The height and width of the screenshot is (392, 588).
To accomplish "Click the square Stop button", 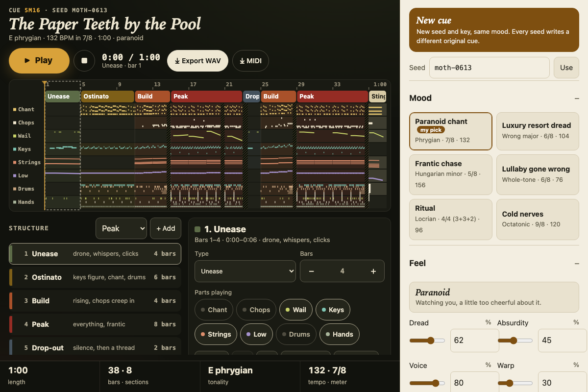I will coord(84,61).
